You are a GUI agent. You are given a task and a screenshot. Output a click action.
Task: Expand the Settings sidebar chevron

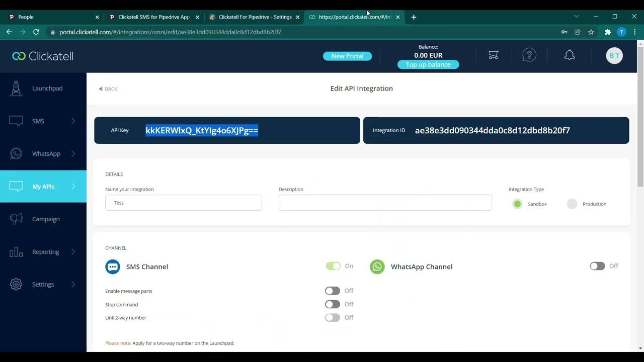coord(73,285)
